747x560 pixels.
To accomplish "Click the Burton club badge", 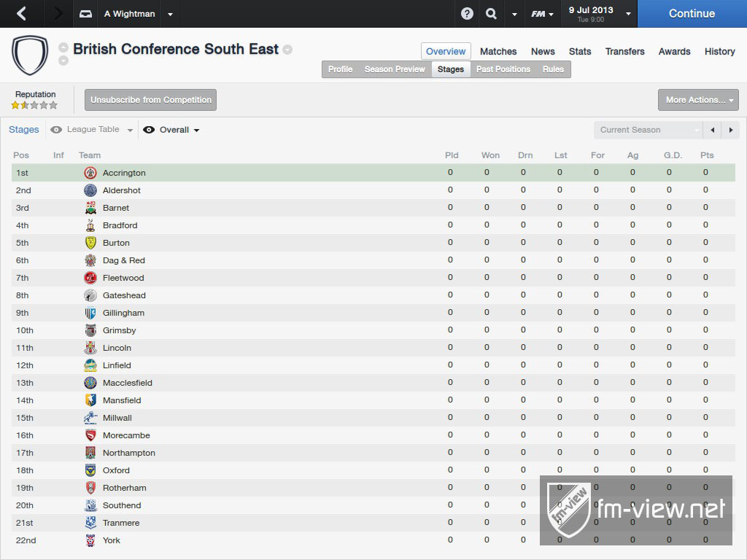I will (90, 243).
